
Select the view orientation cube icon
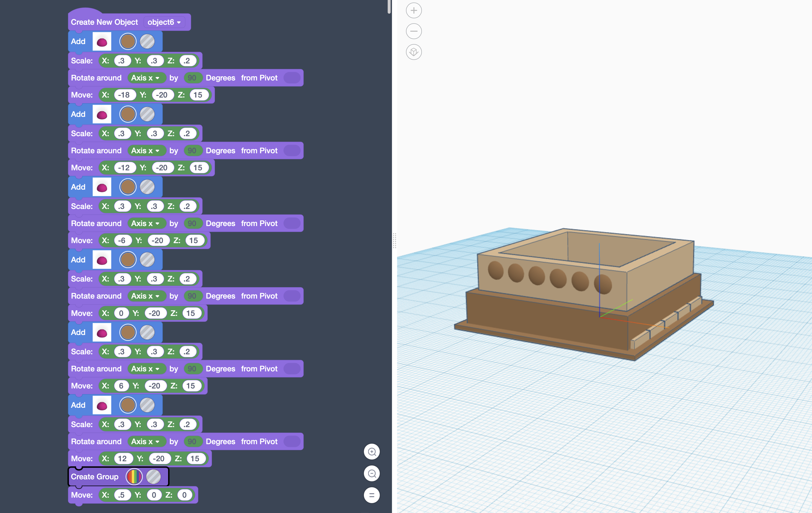pos(414,52)
